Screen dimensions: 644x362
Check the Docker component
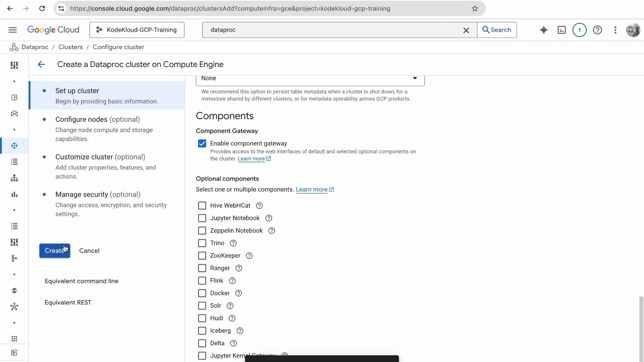[202, 293]
